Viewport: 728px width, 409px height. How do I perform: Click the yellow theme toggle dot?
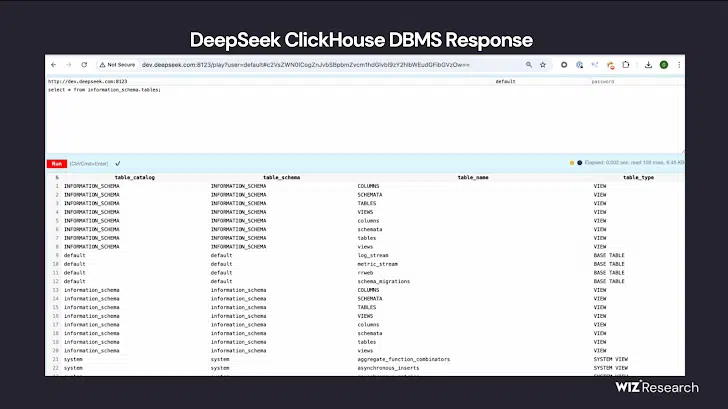572,163
